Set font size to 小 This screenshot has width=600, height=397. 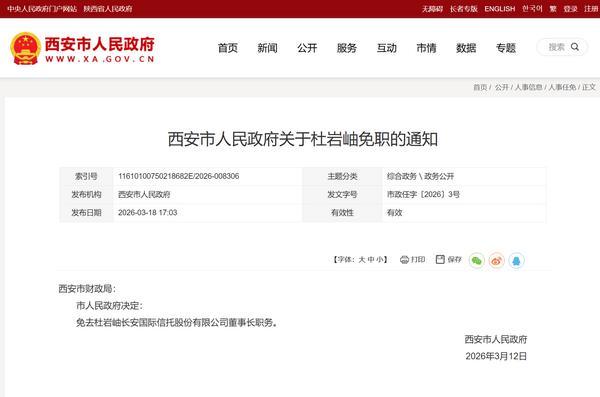[380, 260]
